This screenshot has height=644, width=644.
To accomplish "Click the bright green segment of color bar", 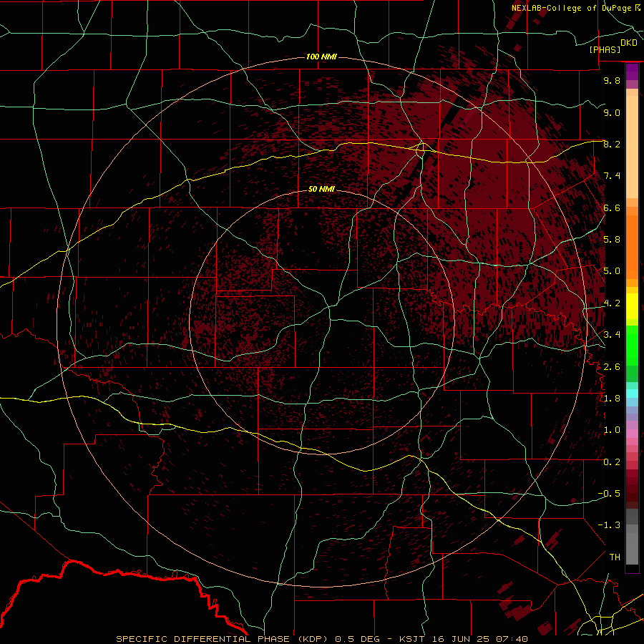I will (x=632, y=346).
